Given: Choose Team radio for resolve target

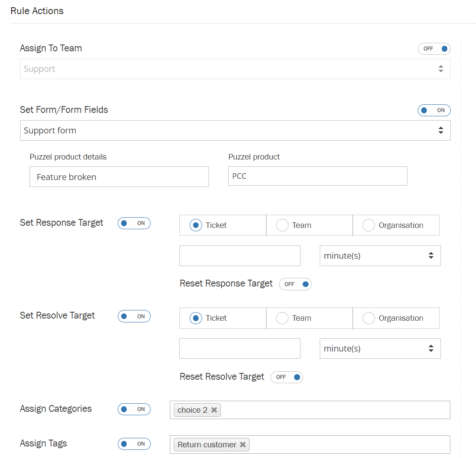Looking at the screenshot, I should [x=283, y=318].
